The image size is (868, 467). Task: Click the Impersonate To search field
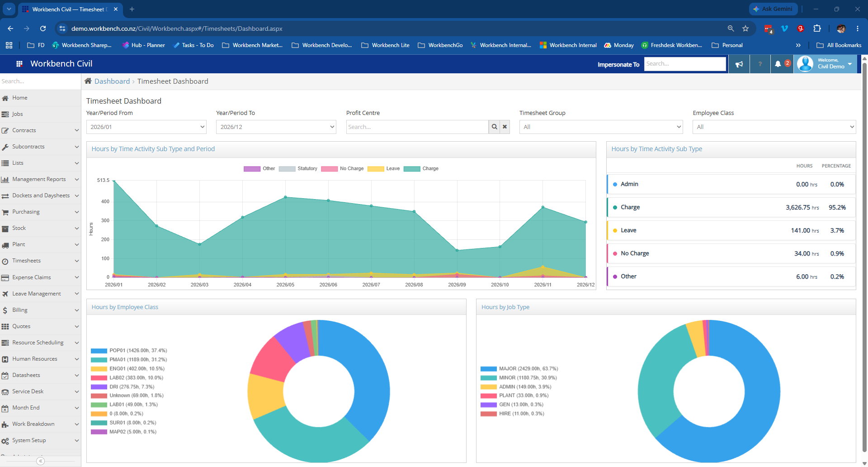(685, 64)
